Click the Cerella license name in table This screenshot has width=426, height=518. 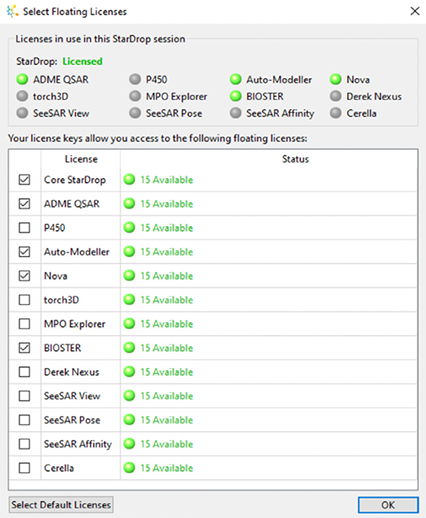coord(59,468)
